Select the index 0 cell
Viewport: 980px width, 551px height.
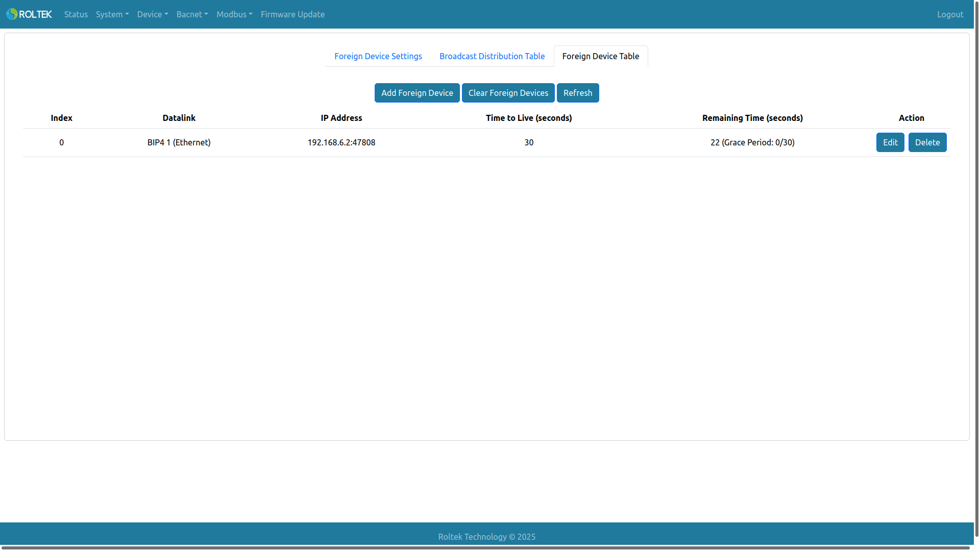coord(62,142)
